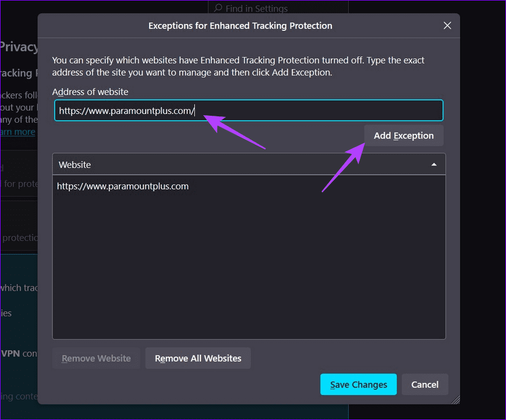Click the dialog title Exceptions for Enhanced Tracking Protection
Screen dimensions: 506x420
point(240,26)
